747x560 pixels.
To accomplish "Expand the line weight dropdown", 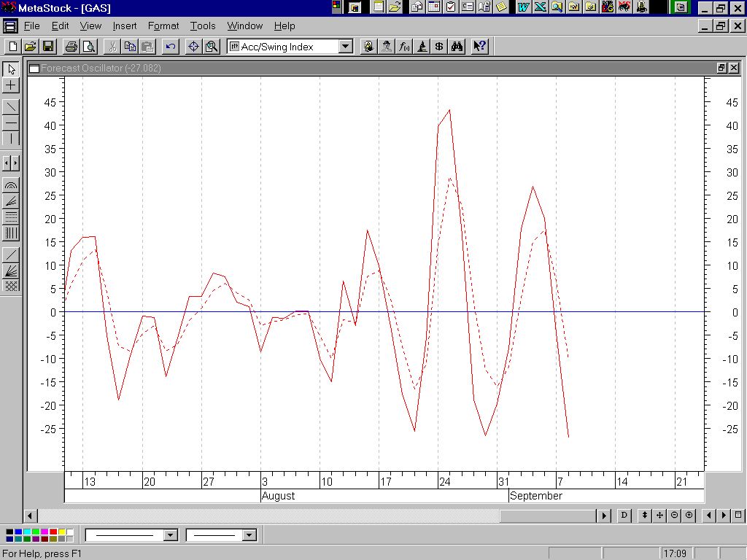I will (x=249, y=535).
